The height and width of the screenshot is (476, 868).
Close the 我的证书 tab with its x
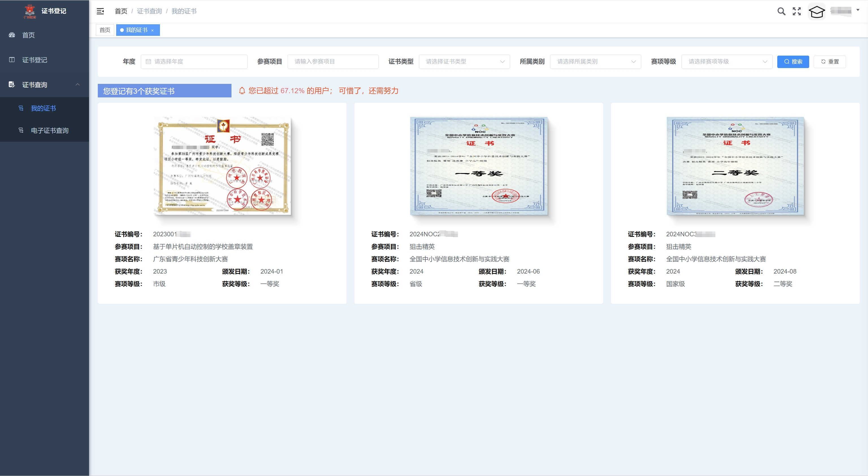pos(152,30)
